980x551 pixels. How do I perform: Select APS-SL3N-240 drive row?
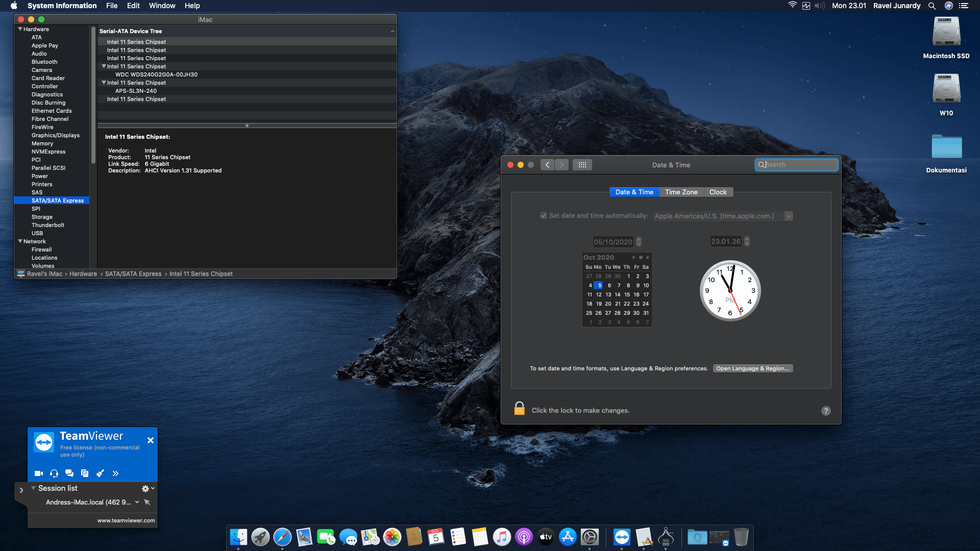point(247,91)
